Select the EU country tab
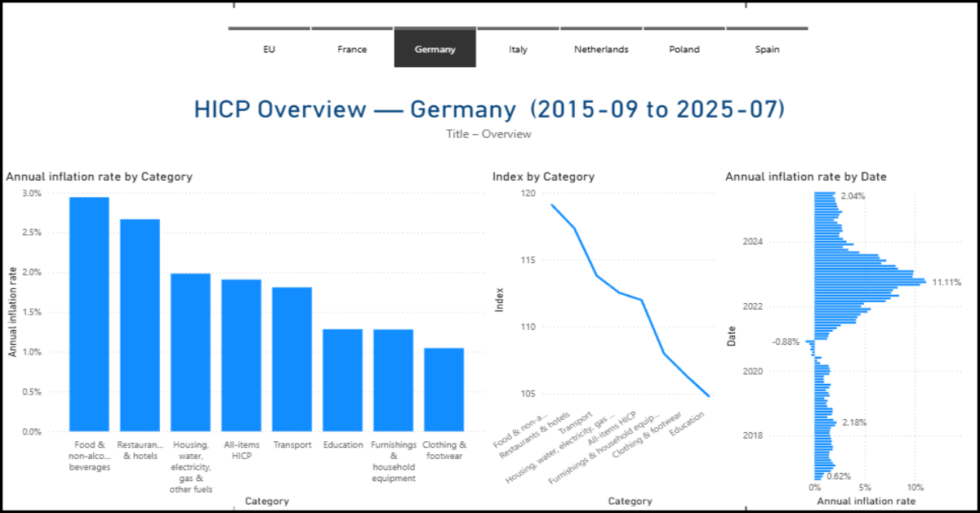The height and width of the screenshot is (513, 980). [x=269, y=48]
